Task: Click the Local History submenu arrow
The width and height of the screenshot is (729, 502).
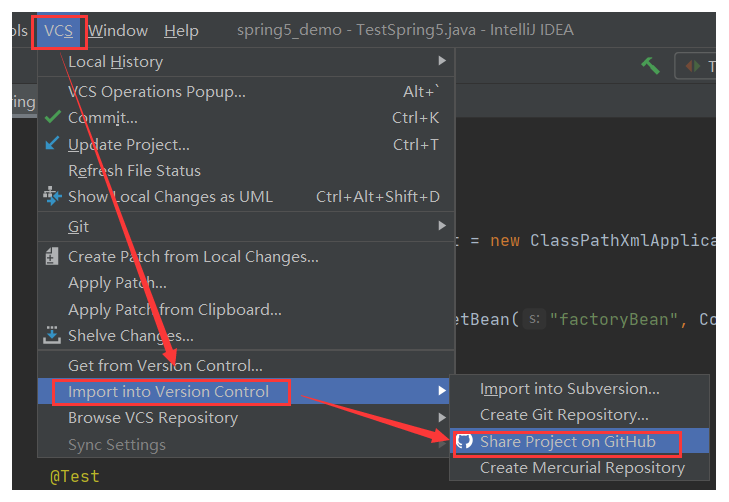Action: point(442,61)
